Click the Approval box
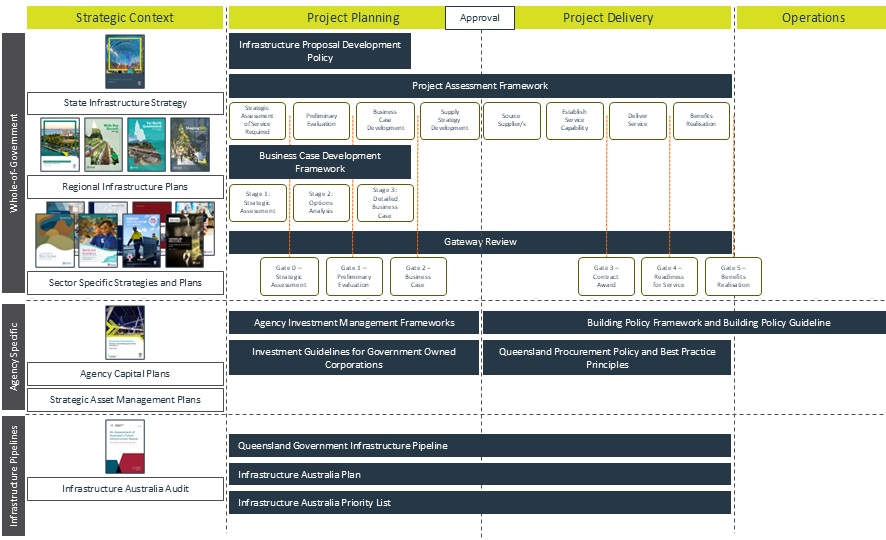This screenshot has height=540, width=886. pyautogui.click(x=480, y=18)
